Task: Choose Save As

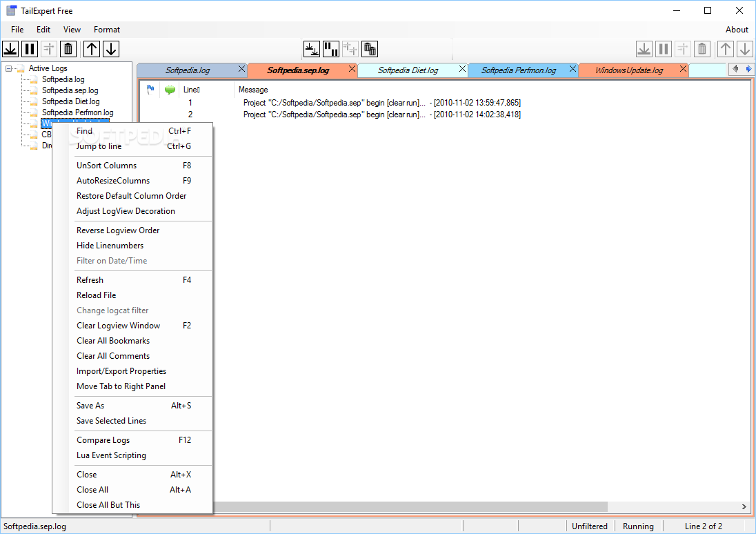Action: click(132, 406)
